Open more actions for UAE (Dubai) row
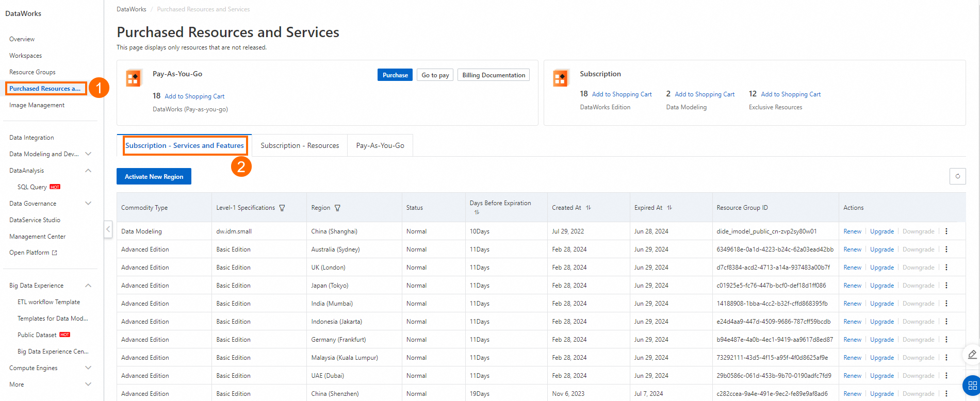This screenshot has height=401, width=980. pyautogui.click(x=946, y=376)
